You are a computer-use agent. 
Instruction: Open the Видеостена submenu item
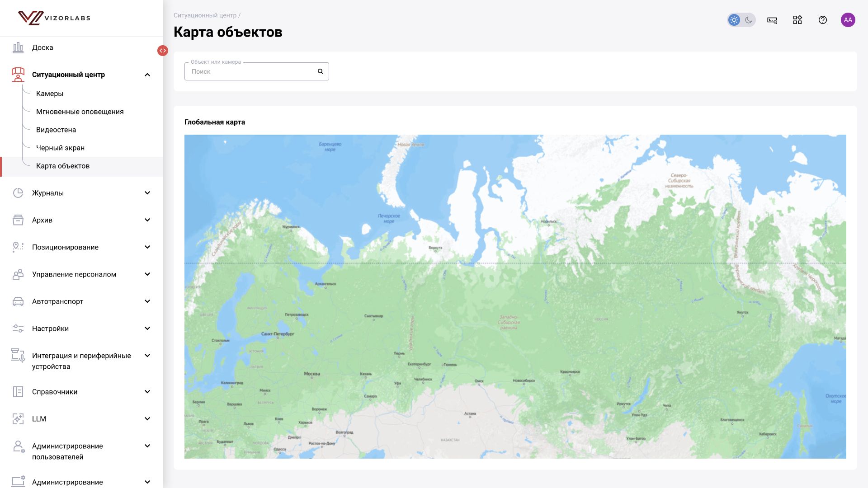point(56,130)
